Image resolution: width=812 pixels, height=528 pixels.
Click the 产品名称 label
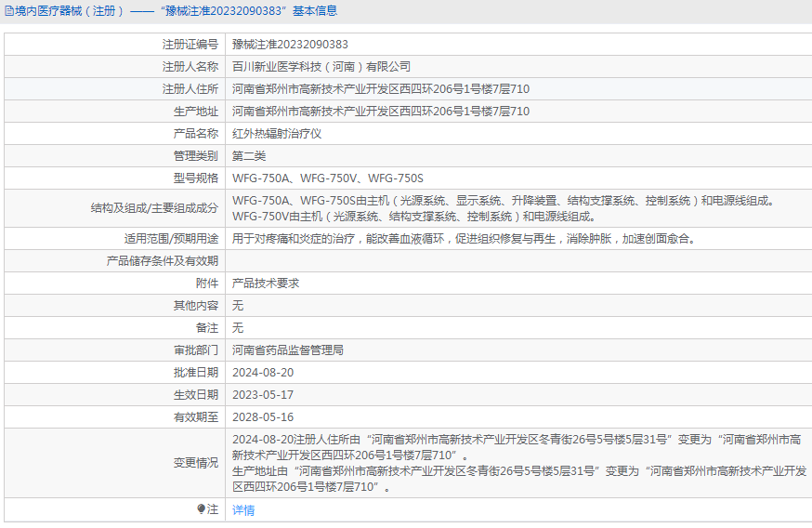(x=196, y=134)
